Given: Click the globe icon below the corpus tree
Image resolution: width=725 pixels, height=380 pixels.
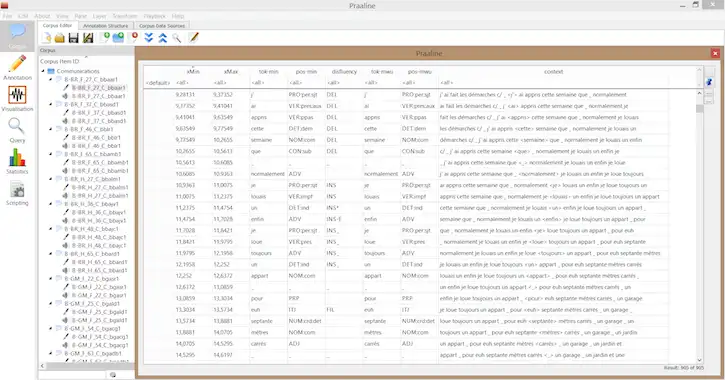Looking at the screenshot, I should [113, 374].
